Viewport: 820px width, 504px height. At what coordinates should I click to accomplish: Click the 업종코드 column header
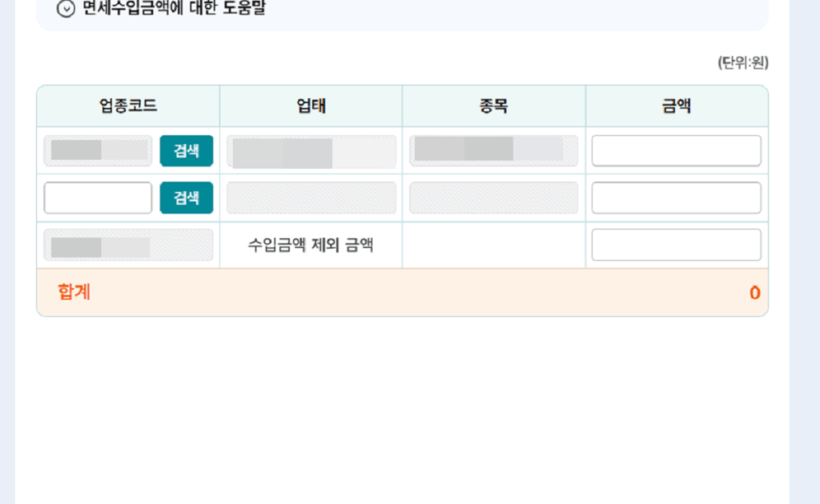(128, 106)
